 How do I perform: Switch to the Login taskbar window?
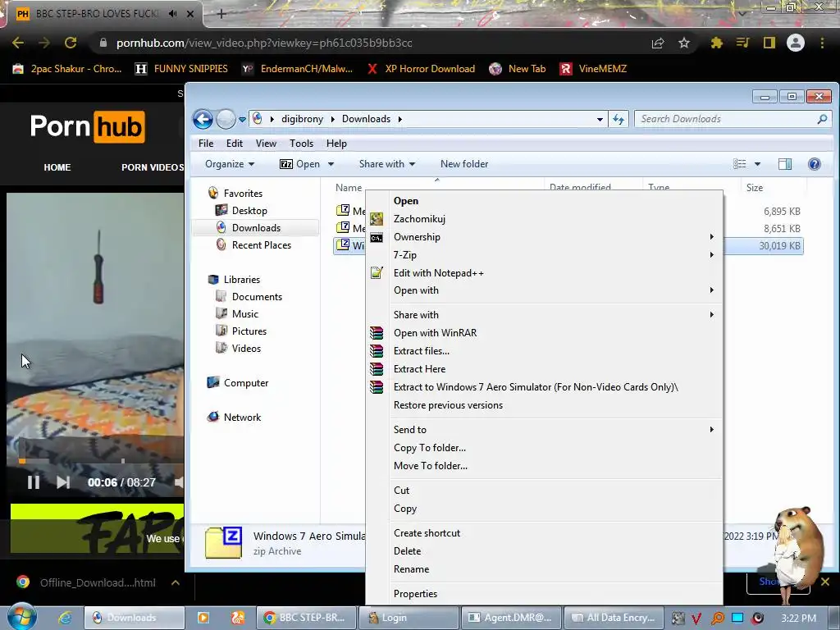point(409,618)
